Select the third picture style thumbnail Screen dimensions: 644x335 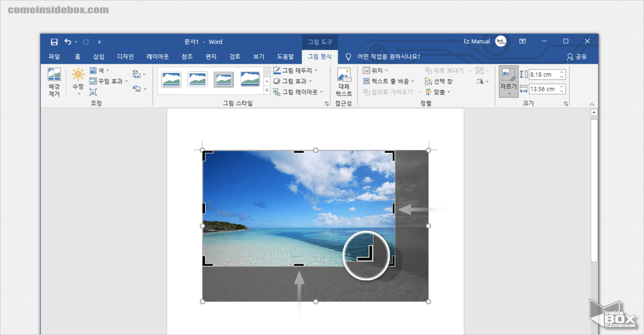[x=224, y=79]
